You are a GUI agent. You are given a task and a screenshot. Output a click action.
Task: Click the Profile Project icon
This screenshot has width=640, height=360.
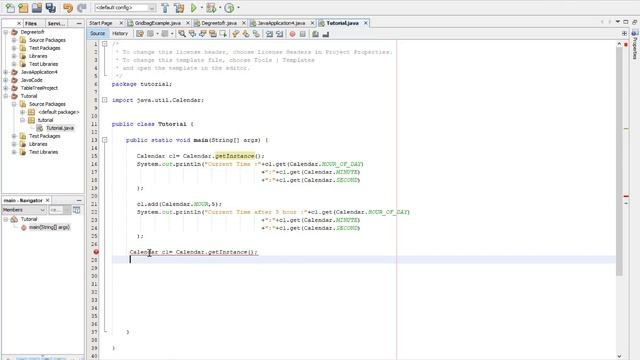(x=229, y=8)
